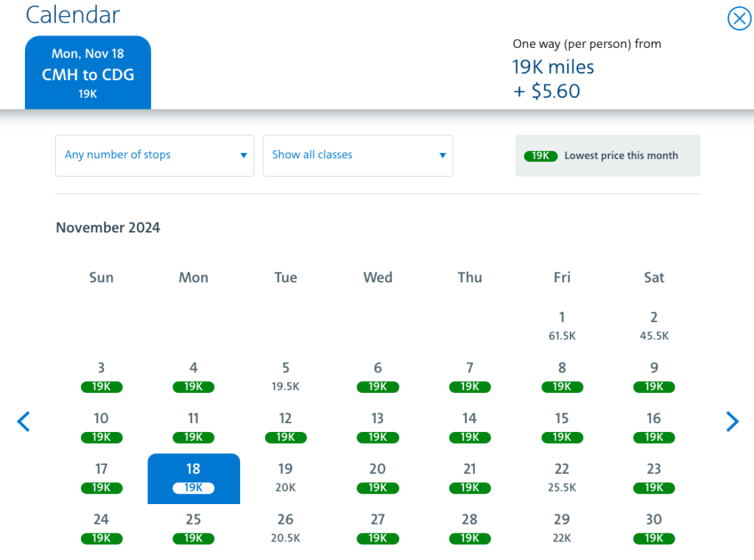Close the Calendar dialog
The image size is (754, 560).
[x=739, y=19]
